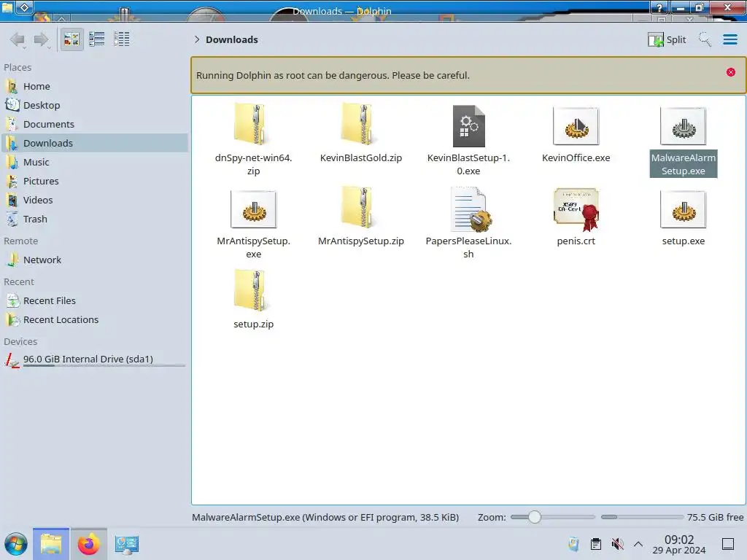The width and height of the screenshot is (747, 560).
Task: Open Pictures in Places panel
Action: pos(94,182)
